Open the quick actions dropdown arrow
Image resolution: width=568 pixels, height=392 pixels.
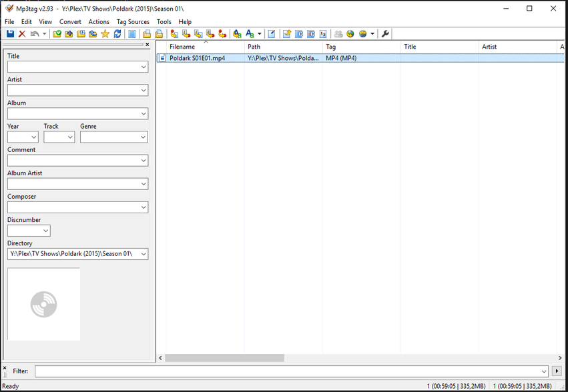tap(260, 33)
